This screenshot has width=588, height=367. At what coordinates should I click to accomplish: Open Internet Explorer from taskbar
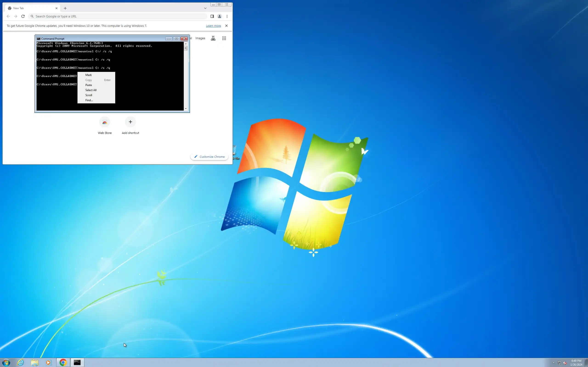(21, 362)
